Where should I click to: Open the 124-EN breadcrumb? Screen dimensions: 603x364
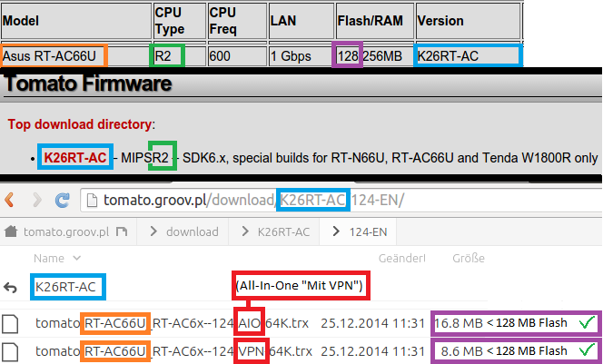pyautogui.click(x=368, y=231)
